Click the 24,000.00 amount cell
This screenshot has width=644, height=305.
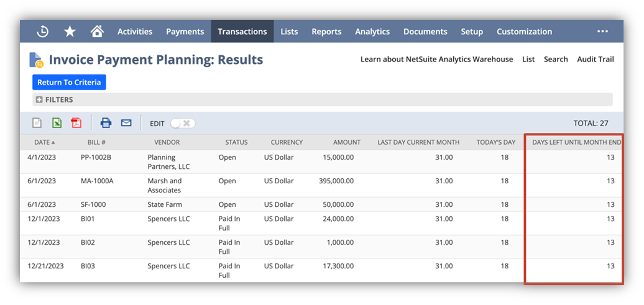point(338,219)
